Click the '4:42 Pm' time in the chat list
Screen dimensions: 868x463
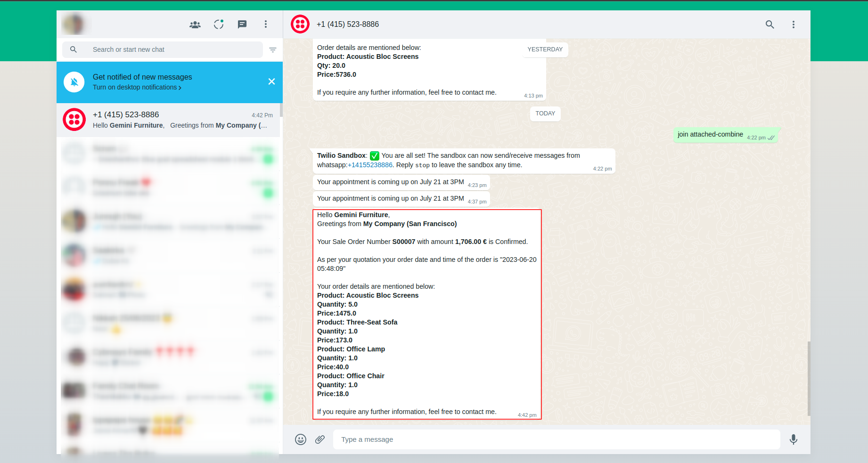pos(262,115)
